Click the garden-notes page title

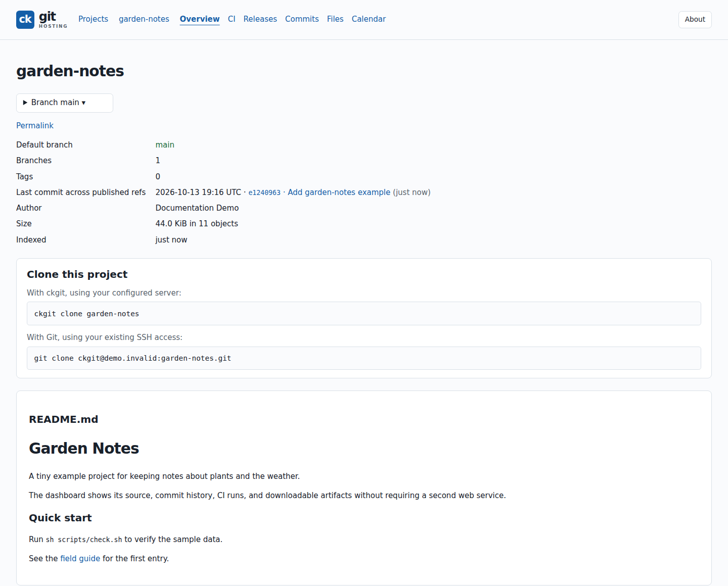click(70, 71)
